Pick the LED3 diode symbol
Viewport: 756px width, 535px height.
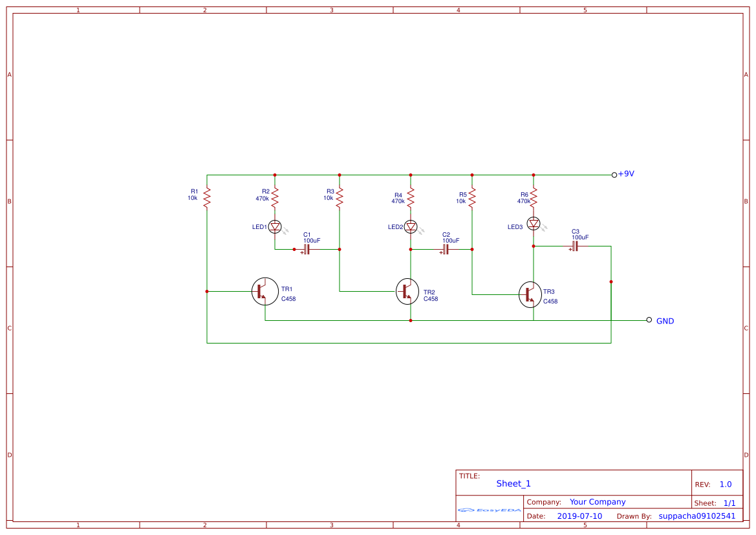[534, 223]
